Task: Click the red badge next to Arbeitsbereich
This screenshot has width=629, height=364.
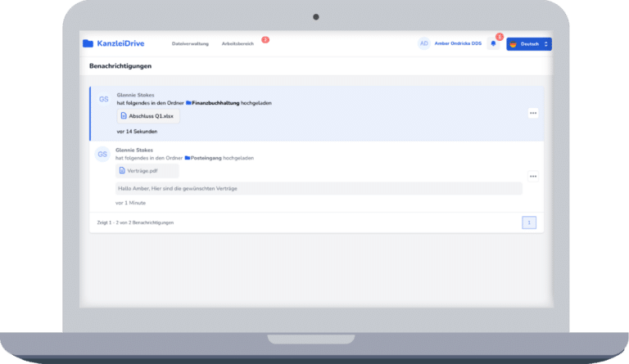Action: pos(265,39)
